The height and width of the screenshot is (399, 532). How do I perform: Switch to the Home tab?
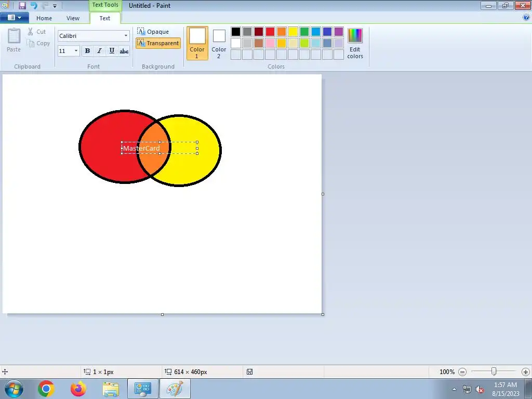click(x=44, y=18)
